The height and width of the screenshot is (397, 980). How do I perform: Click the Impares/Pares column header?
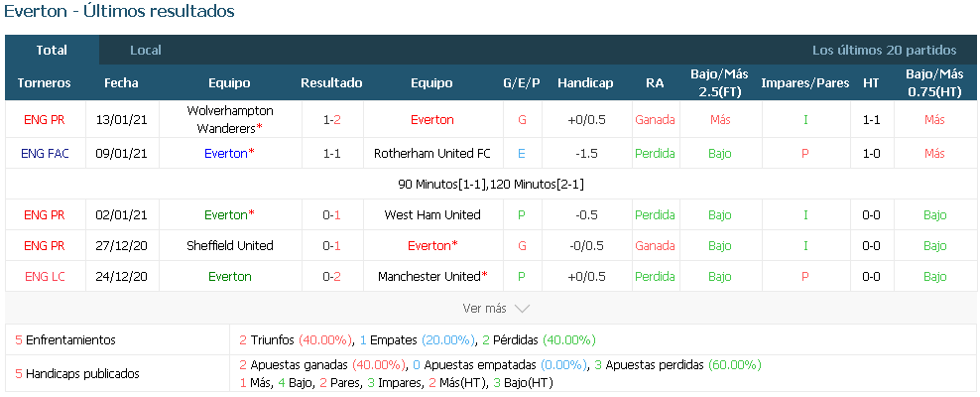pos(805,83)
